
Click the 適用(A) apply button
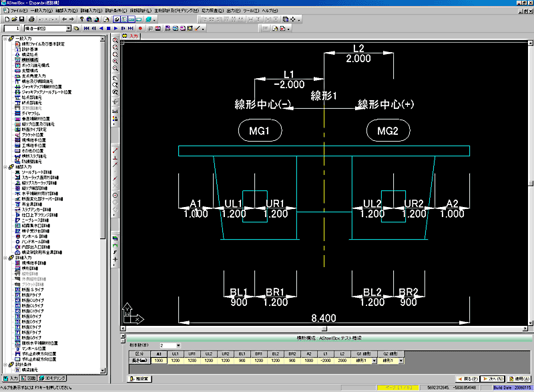pyautogui.click(x=519, y=379)
